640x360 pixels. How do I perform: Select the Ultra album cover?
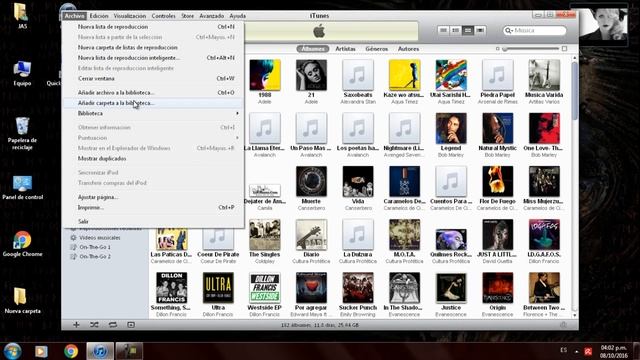218,288
